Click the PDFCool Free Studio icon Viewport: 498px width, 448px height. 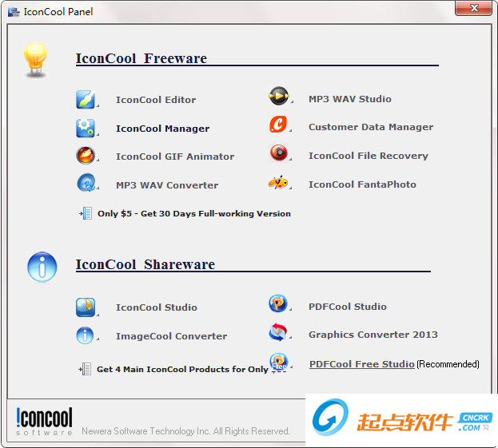coord(278,362)
